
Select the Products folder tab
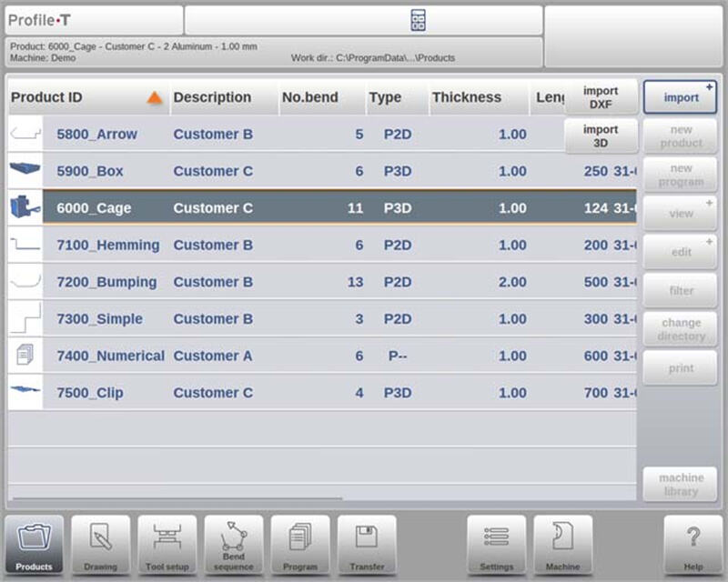point(34,545)
